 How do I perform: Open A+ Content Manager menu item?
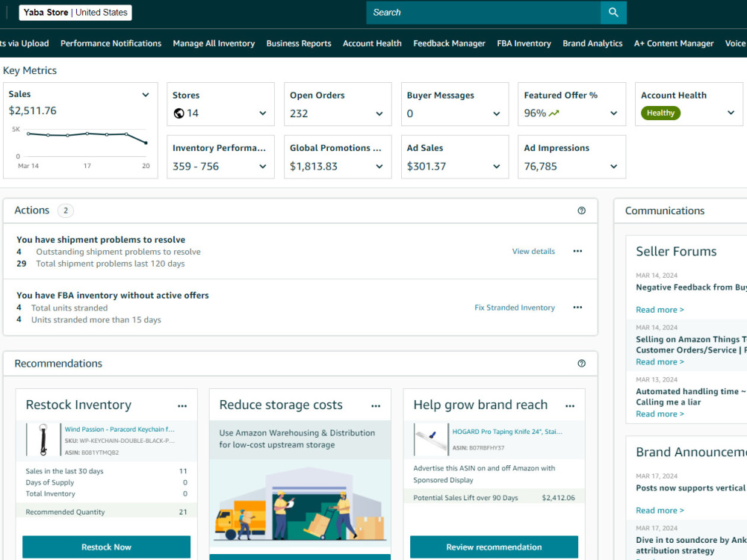coord(674,43)
